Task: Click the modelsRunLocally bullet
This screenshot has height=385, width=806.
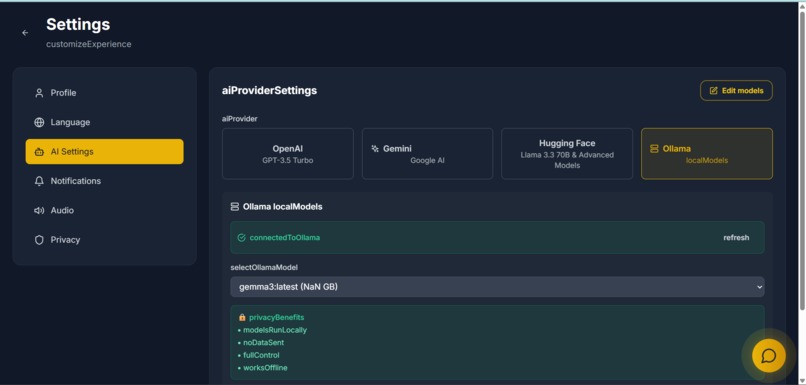Action: 275,330
